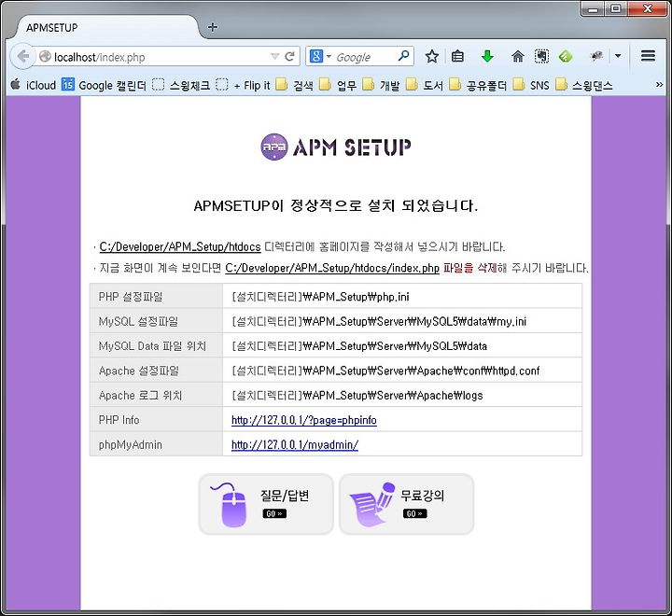Open the 업무 bookmark folder
The width and height of the screenshot is (672, 616).
[338, 85]
